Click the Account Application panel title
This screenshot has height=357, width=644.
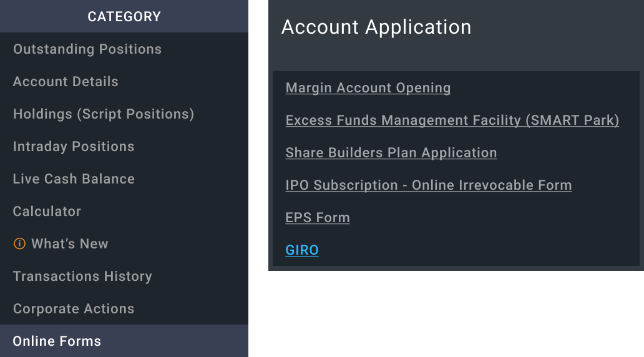pos(376,27)
